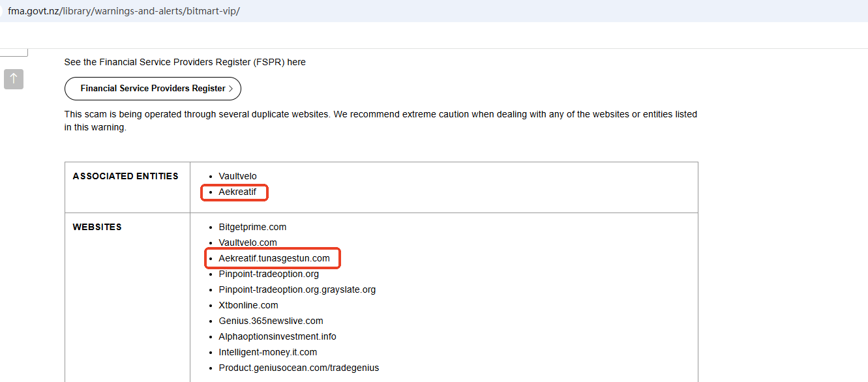The height and width of the screenshot is (382, 868).
Task: Click Intelligent-money.it.com entry
Action: pyautogui.click(x=267, y=352)
